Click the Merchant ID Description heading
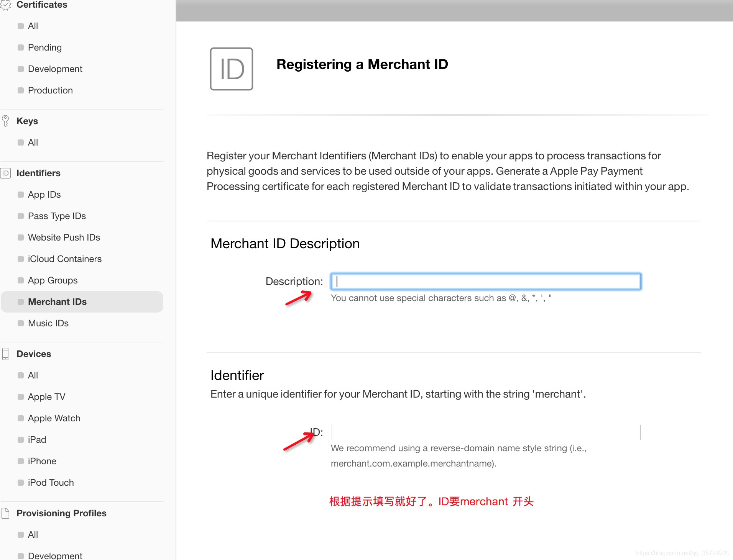This screenshot has width=733, height=560. 285,244
